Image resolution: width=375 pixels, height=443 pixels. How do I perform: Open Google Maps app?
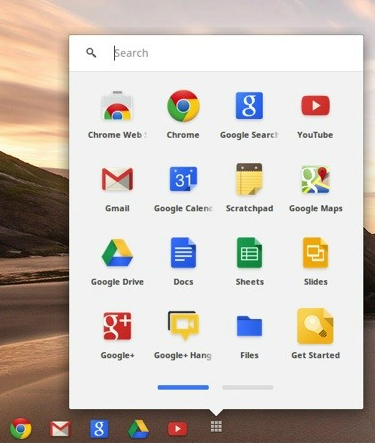point(315,179)
